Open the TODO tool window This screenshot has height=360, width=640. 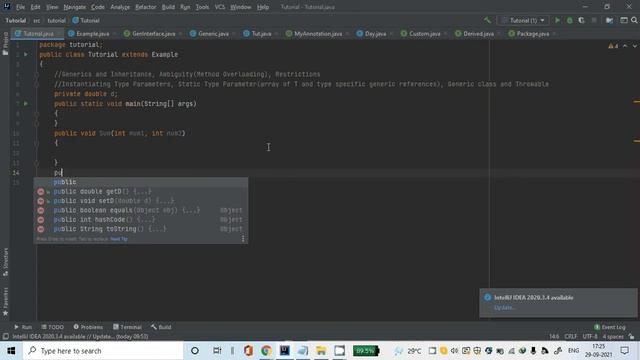coord(53,327)
